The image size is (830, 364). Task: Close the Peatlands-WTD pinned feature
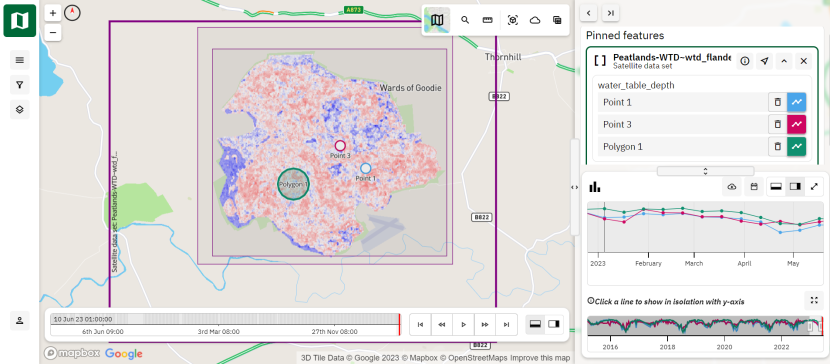tap(804, 61)
